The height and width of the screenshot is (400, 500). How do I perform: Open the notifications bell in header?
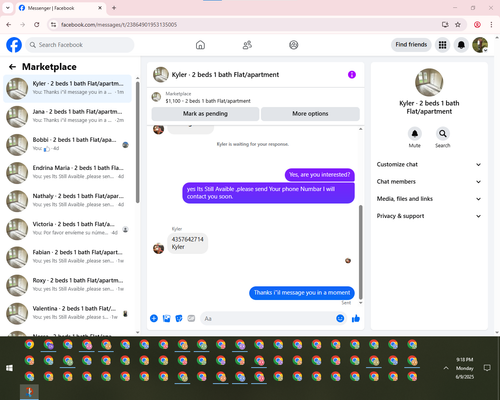(x=461, y=45)
